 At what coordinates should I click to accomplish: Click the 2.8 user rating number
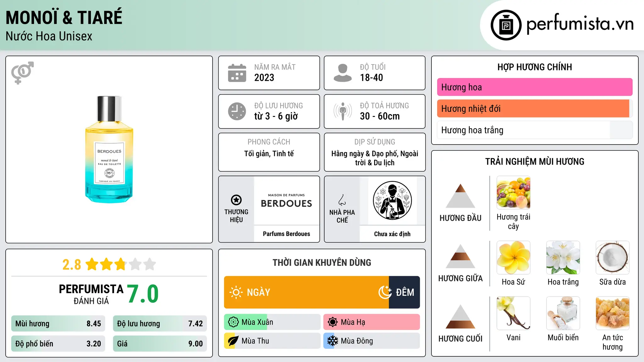pyautogui.click(x=72, y=265)
